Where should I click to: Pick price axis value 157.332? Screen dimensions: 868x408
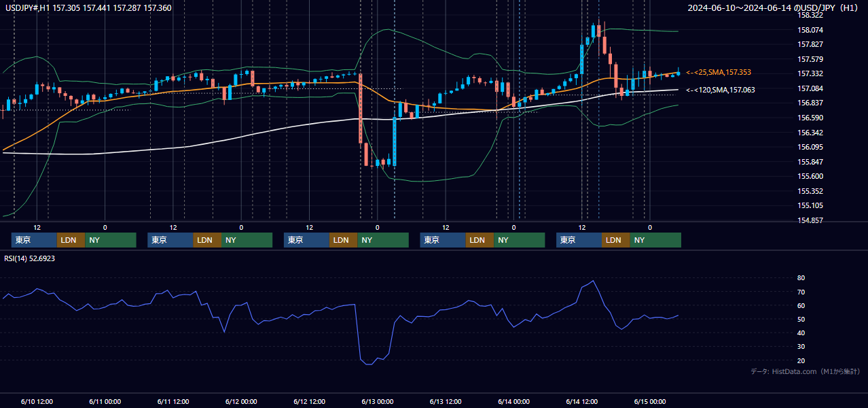(x=811, y=73)
